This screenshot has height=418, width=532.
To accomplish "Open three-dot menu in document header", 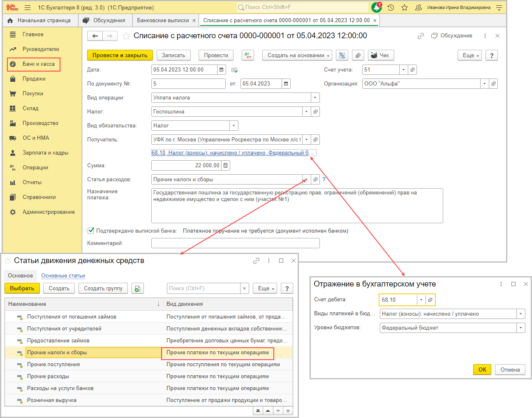I will coord(485,36).
